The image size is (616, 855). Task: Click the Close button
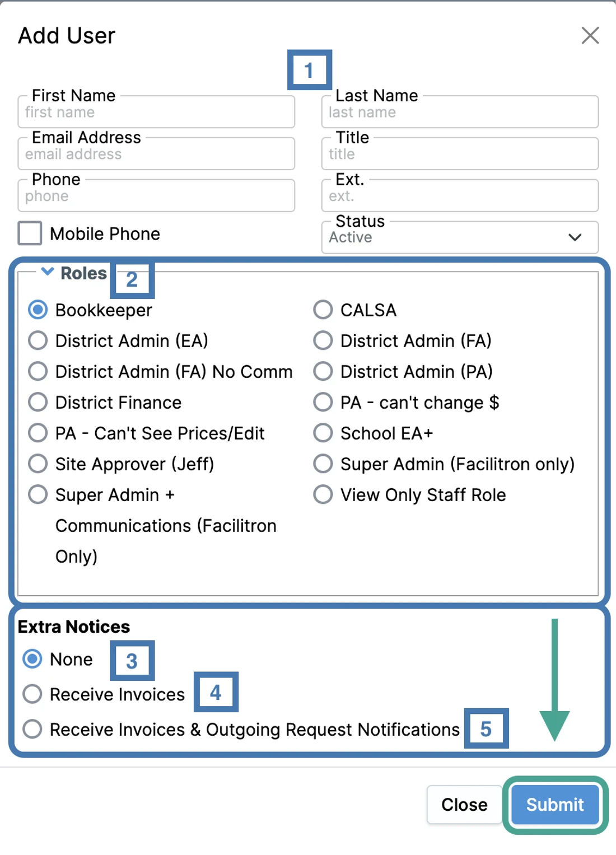[x=464, y=805]
